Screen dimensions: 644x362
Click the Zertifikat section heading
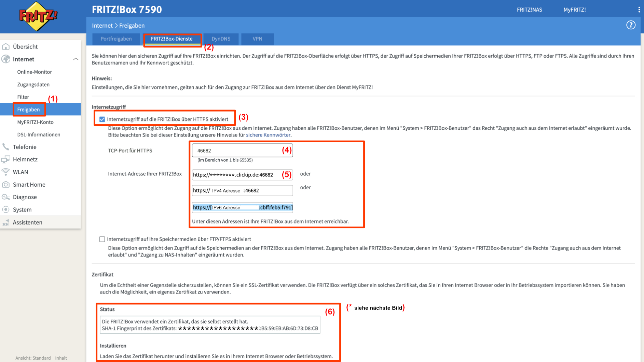tap(102, 275)
